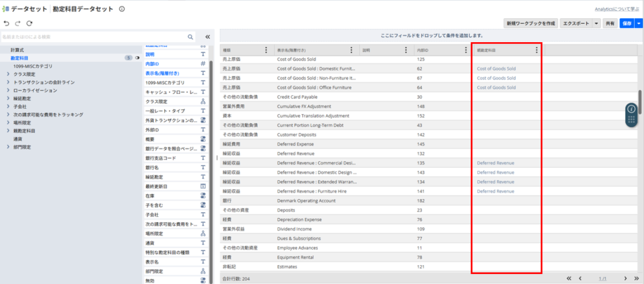Expand the 繰延勘定 tree node
The image size is (644, 284).
click(8, 98)
